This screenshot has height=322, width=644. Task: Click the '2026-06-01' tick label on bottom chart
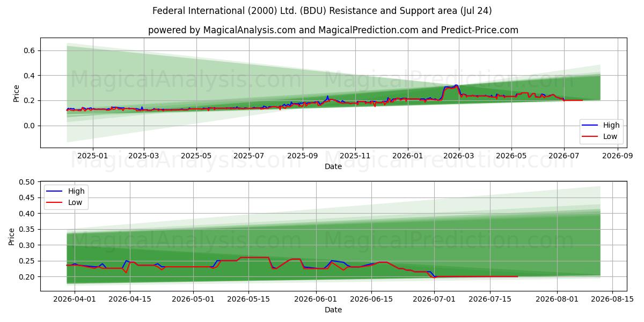[316, 300]
